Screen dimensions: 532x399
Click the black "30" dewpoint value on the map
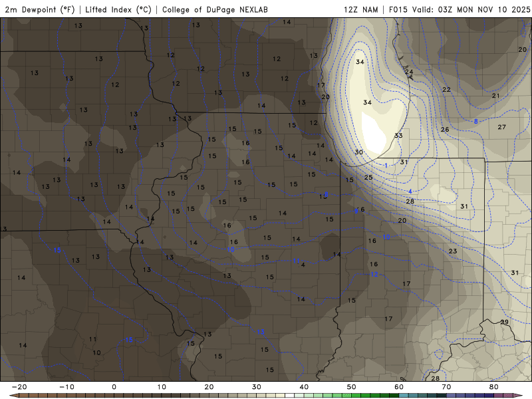[359, 152]
